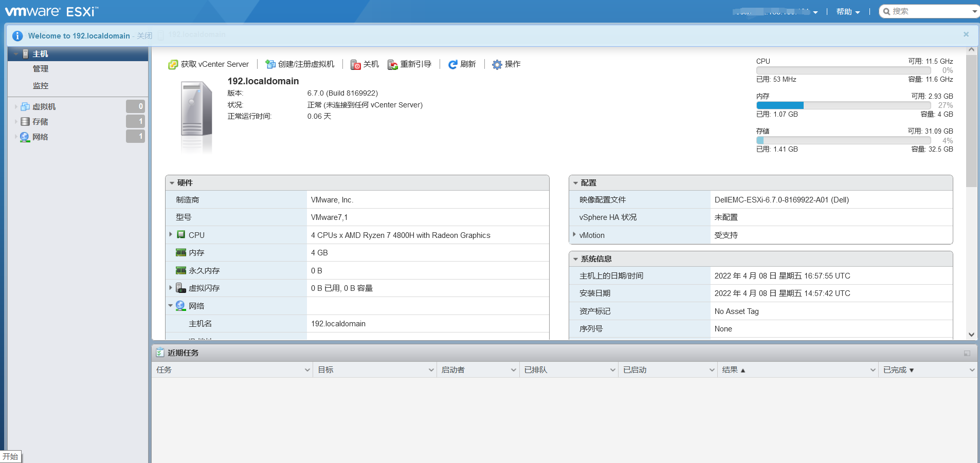Select 监控 under host
Image resolution: width=980 pixels, height=463 pixels.
41,86
